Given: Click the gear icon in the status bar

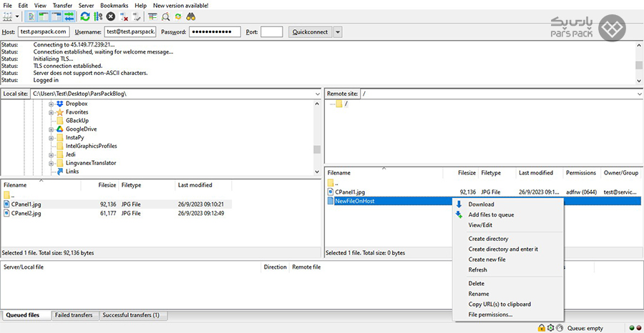Looking at the screenshot, I should click(551, 328).
